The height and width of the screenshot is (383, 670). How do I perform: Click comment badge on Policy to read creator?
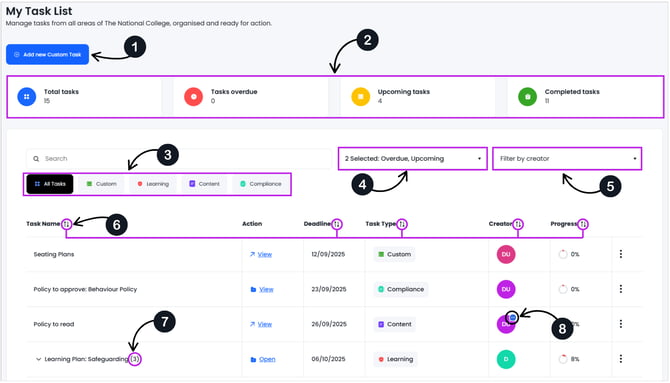pos(512,318)
